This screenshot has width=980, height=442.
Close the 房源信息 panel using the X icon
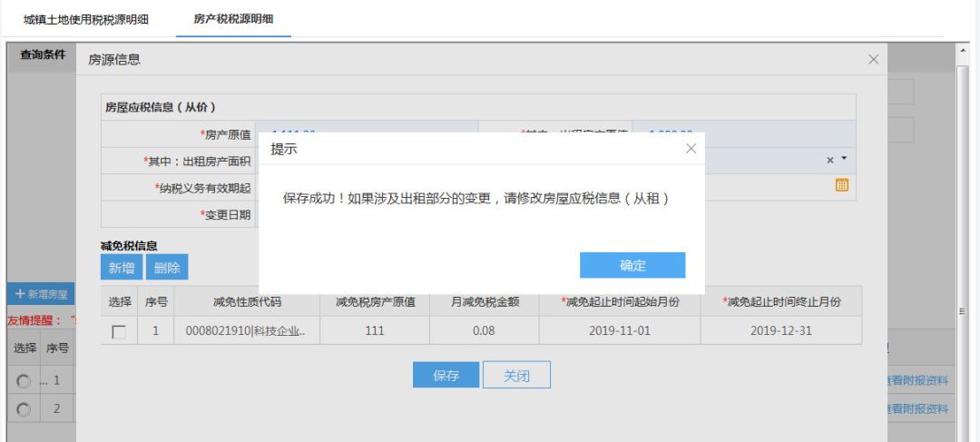tap(873, 59)
